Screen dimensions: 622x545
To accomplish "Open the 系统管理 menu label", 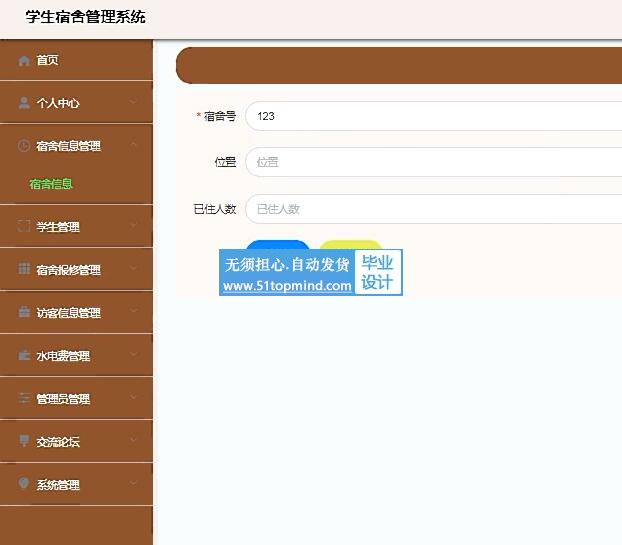I will click(x=58, y=484).
